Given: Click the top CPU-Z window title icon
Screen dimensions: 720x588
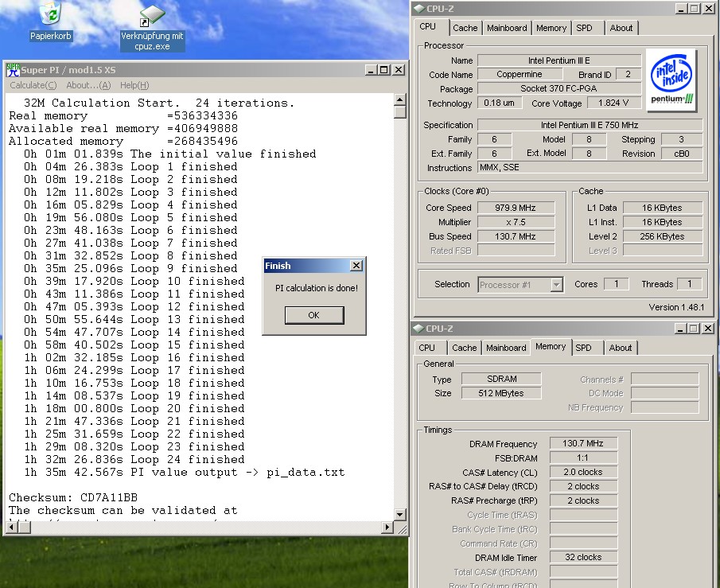Looking at the screenshot, I should coord(418,8).
